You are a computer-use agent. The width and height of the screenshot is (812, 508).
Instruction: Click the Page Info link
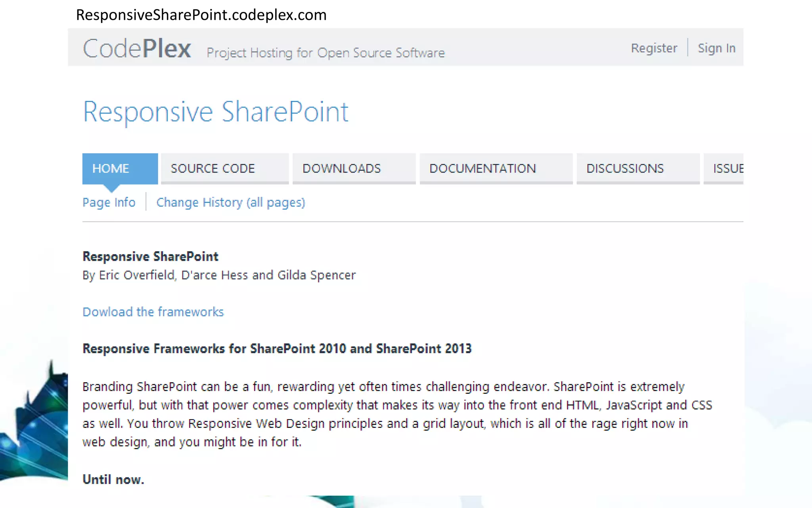click(x=109, y=202)
